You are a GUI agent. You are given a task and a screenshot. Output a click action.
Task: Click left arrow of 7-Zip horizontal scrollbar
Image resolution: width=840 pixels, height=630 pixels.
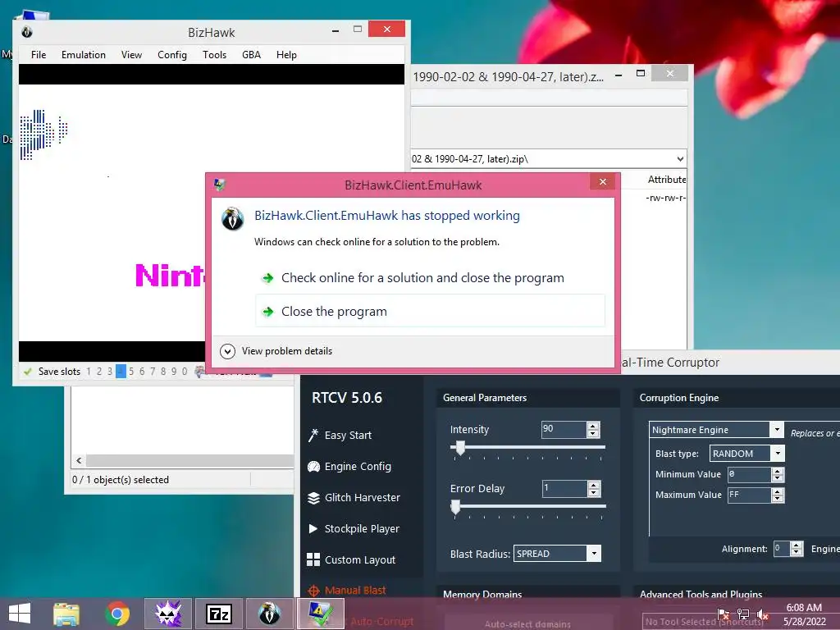pos(79,460)
